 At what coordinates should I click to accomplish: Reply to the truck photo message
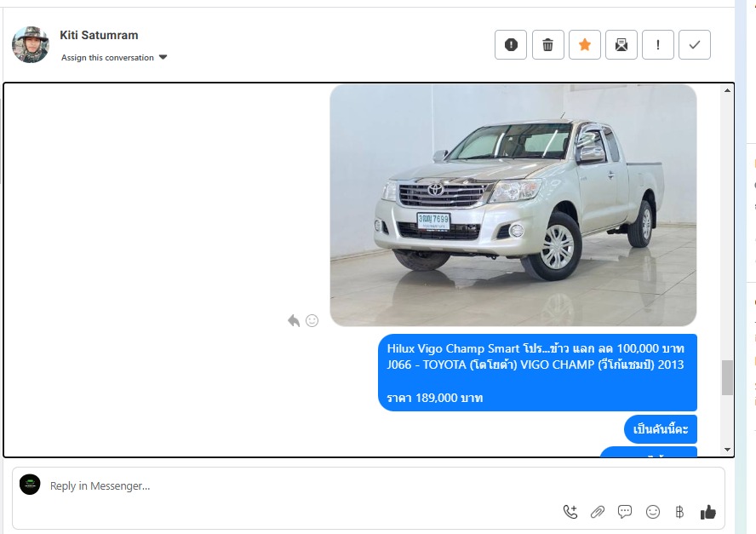pyautogui.click(x=294, y=320)
